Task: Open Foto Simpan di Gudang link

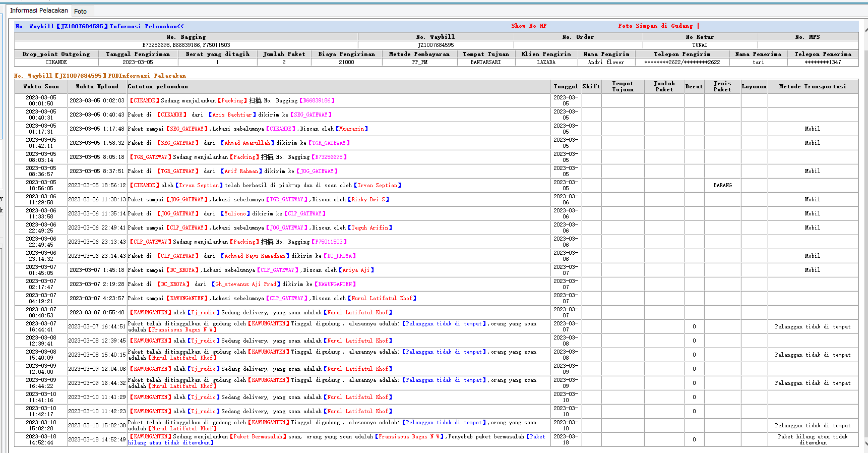Action: point(655,26)
